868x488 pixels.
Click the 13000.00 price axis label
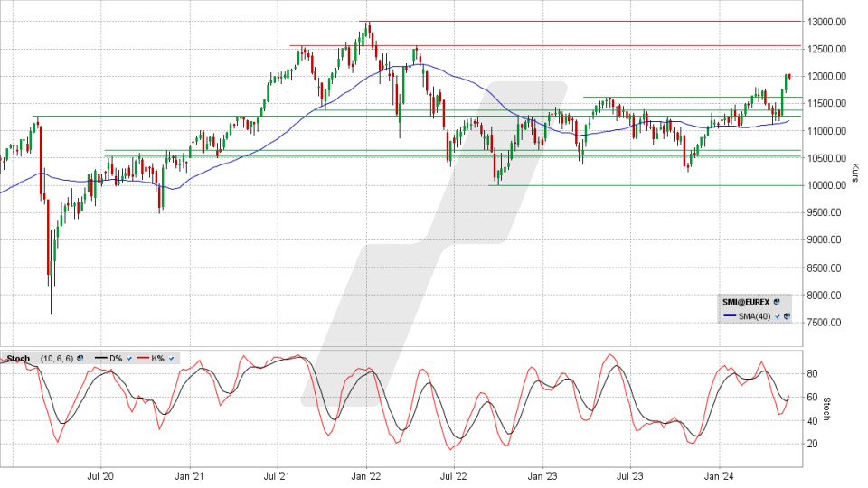[x=827, y=22]
